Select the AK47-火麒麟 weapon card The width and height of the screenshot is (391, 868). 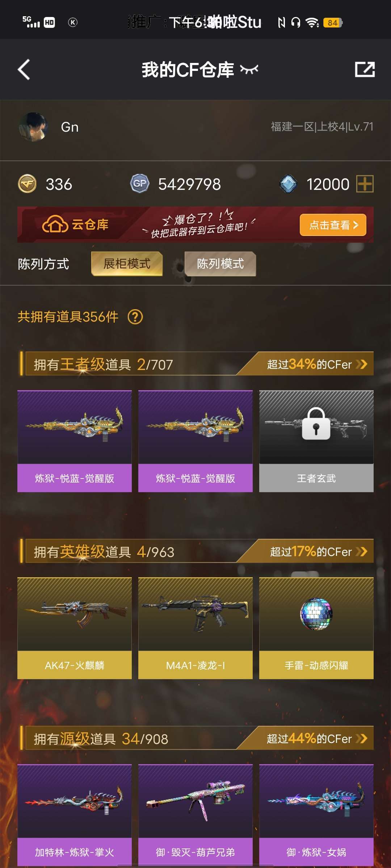pos(75,628)
